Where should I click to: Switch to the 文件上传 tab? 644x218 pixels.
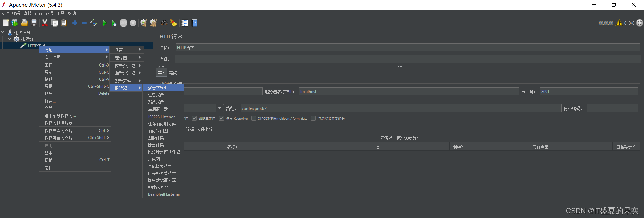click(x=205, y=129)
